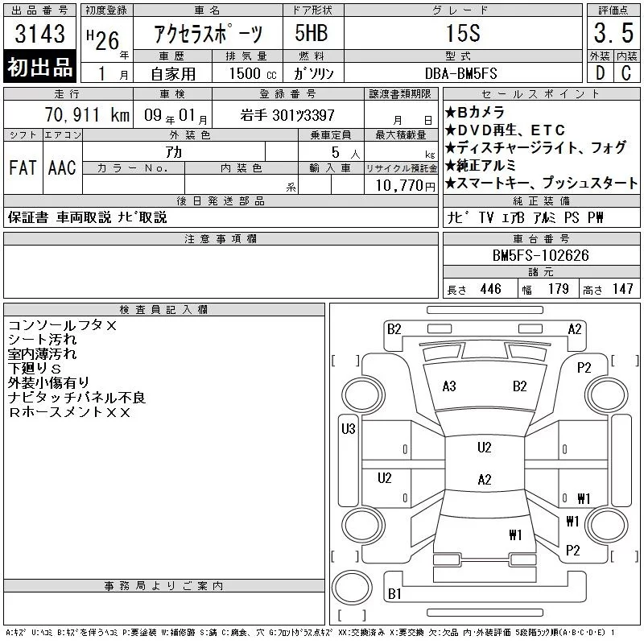Screen dimensions: 644x644
Task: Click the FAT shift type cell
Action: 23,167
